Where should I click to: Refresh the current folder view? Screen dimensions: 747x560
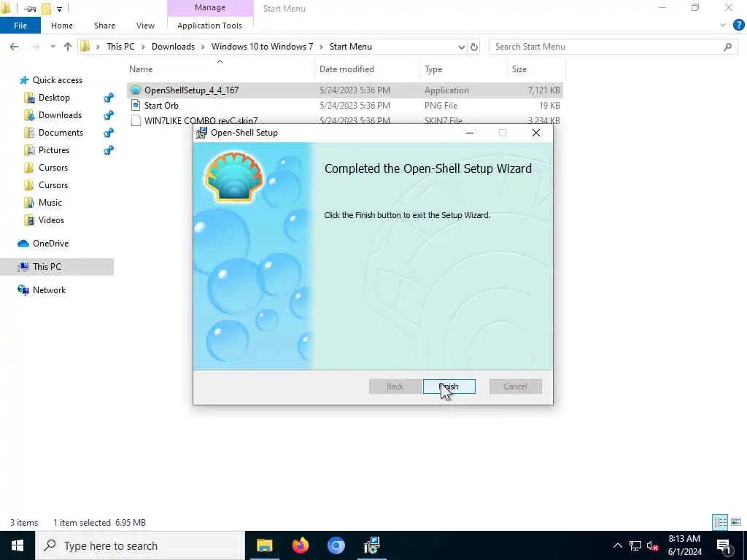click(474, 47)
